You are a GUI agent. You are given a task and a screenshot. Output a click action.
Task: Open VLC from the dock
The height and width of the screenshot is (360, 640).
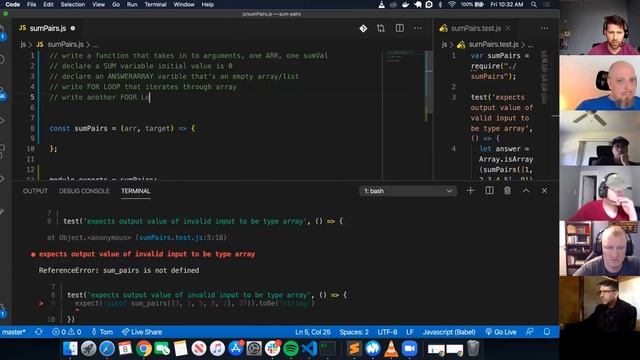[x=391, y=349]
